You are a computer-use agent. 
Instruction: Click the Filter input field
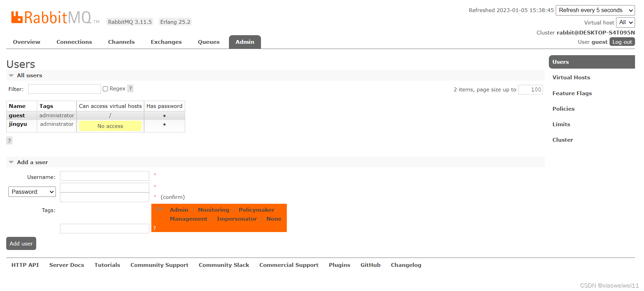pos(64,89)
